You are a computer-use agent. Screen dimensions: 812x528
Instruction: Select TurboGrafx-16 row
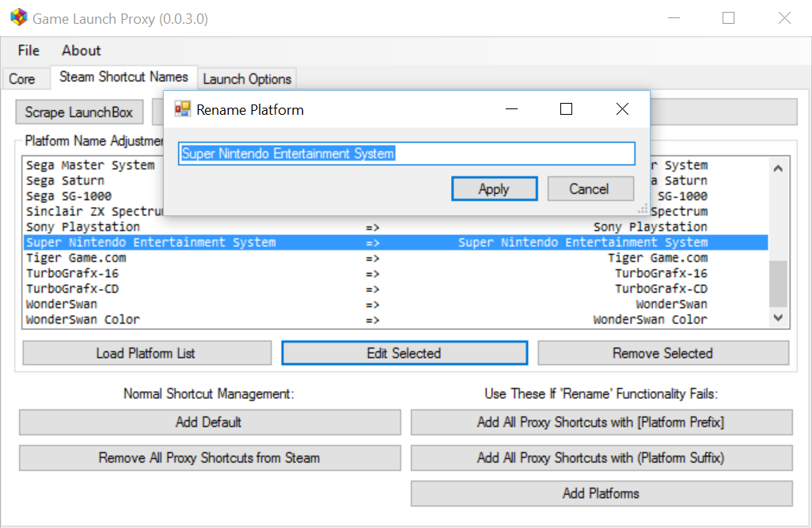(x=396, y=273)
